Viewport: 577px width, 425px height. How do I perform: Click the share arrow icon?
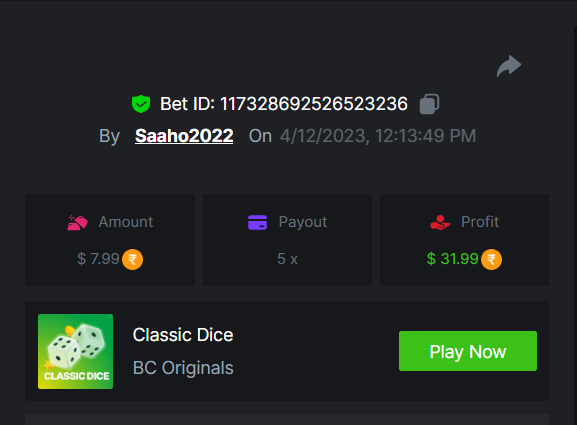point(509,66)
